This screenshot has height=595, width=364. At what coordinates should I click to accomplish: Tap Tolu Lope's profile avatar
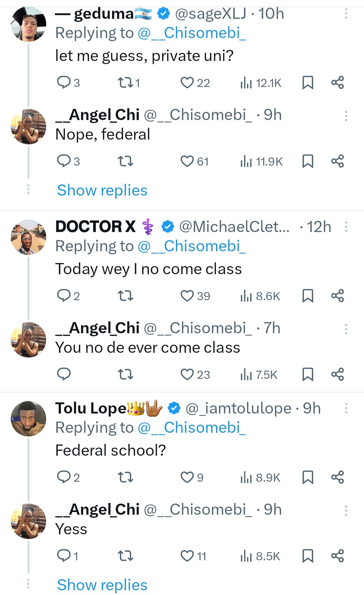pos(28,418)
